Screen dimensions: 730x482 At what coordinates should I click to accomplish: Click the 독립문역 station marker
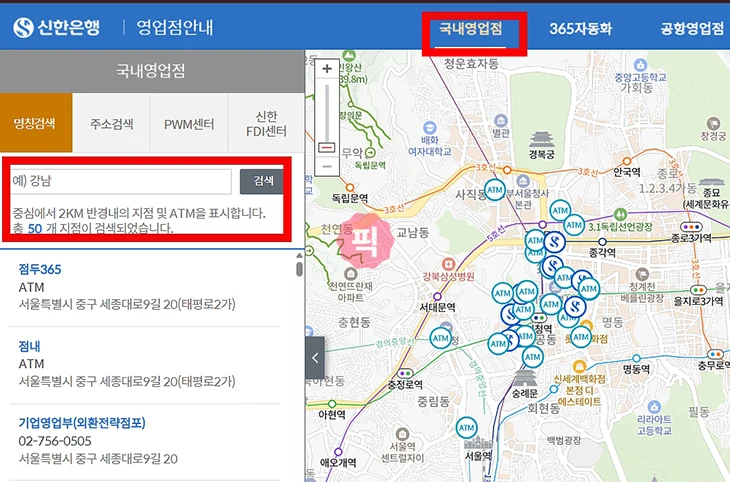coord(349,188)
